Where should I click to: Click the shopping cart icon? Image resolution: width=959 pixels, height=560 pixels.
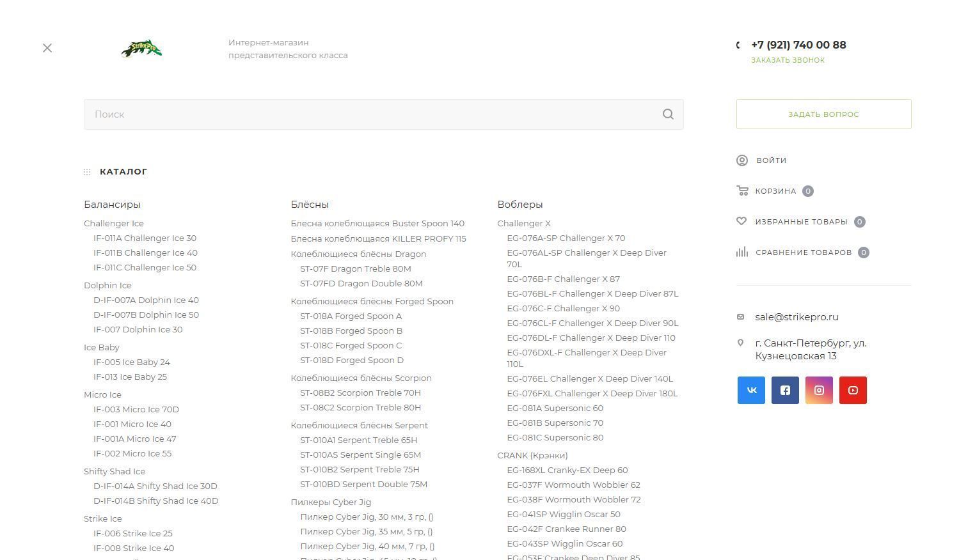point(742,191)
